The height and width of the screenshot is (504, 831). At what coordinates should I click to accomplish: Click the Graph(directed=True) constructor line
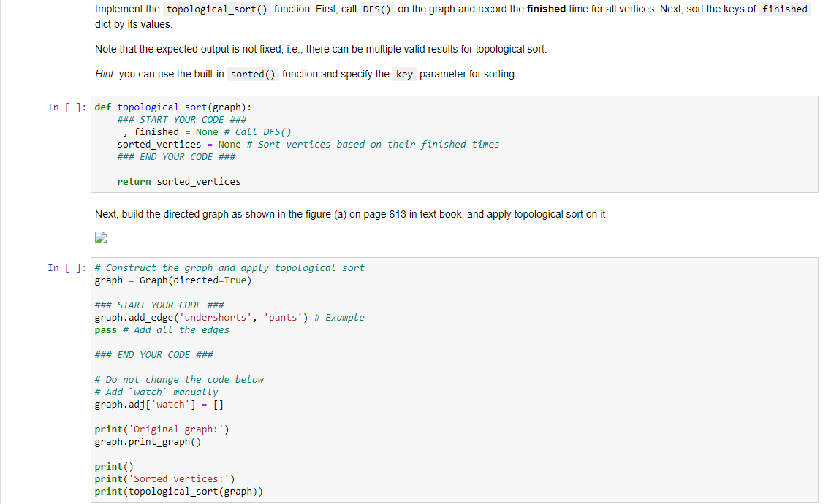point(173,280)
